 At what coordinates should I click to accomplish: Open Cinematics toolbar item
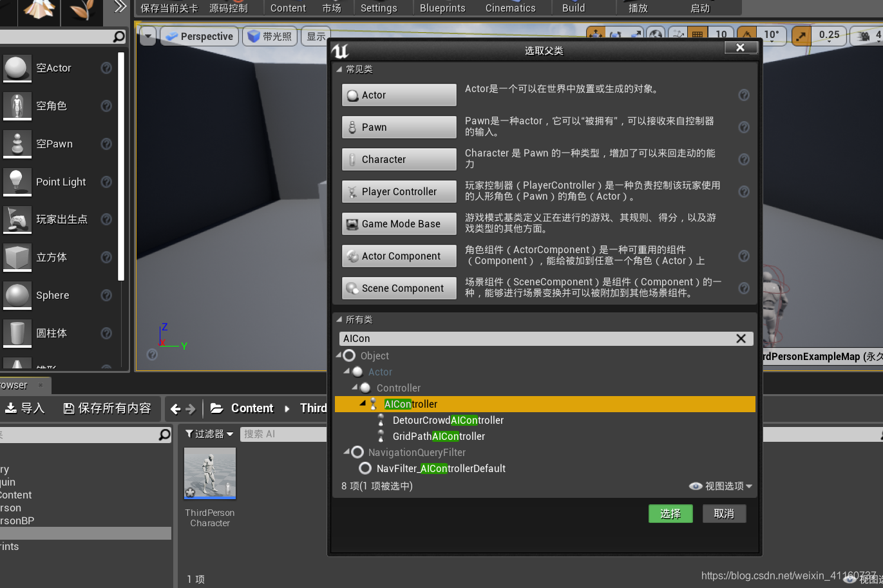tap(511, 8)
